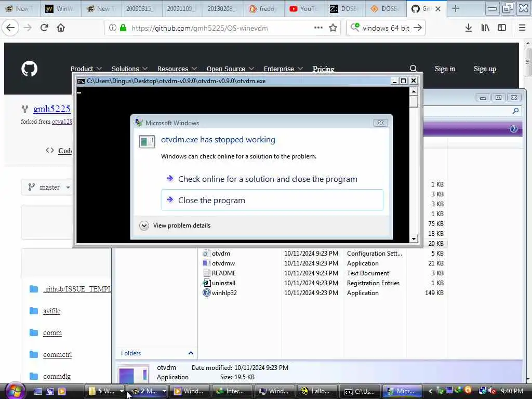Click the Explorer window help icon

[513, 129]
